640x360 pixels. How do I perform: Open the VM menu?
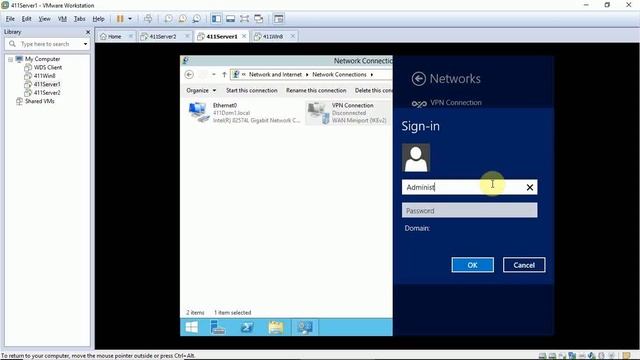pos(62,19)
